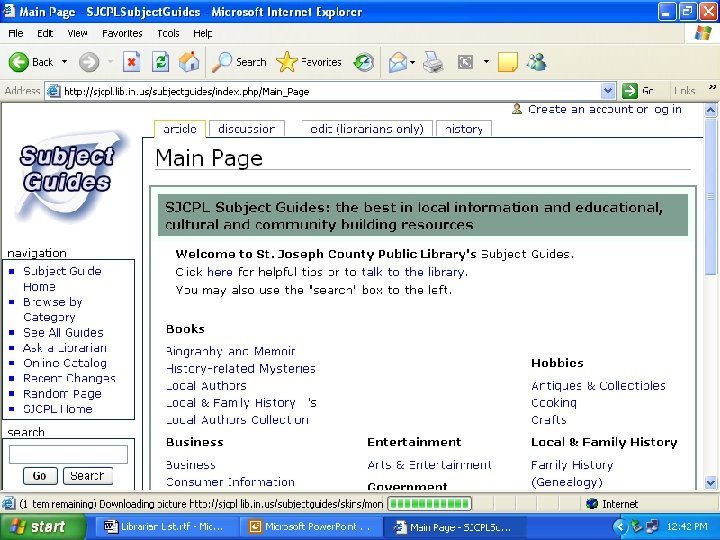The width and height of the screenshot is (720, 540).
Task: Click Random Page link
Action: pyautogui.click(x=62, y=394)
